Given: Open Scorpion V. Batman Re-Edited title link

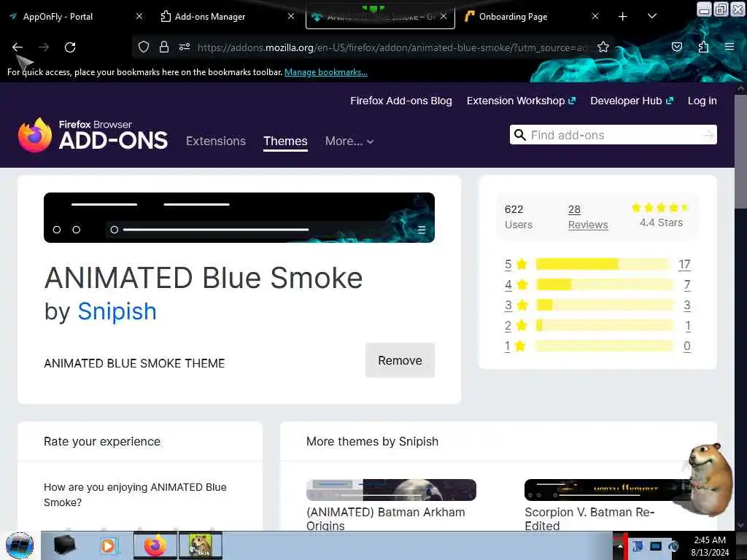Looking at the screenshot, I should click(x=589, y=518).
